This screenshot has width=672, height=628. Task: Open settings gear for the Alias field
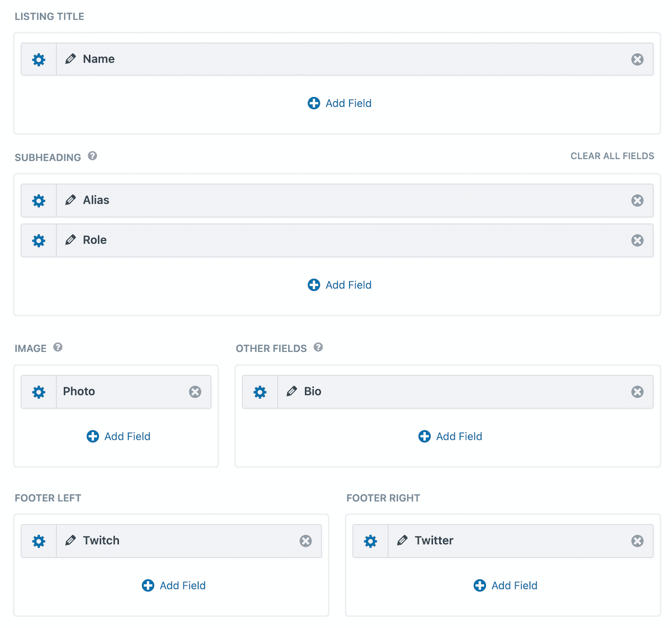coord(39,201)
